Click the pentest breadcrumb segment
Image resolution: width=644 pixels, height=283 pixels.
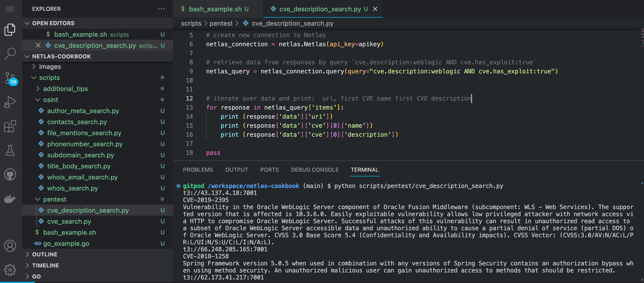(x=221, y=23)
